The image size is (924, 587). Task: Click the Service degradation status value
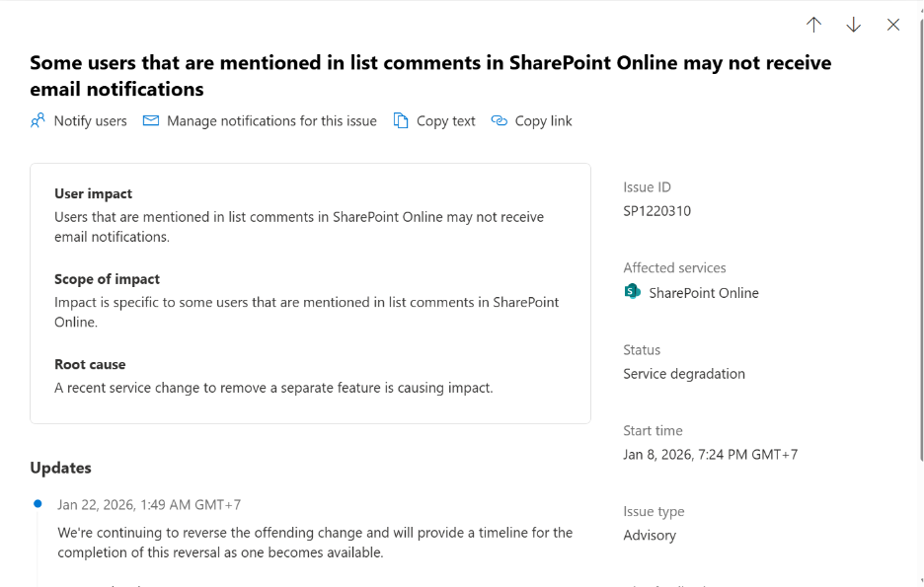684,374
